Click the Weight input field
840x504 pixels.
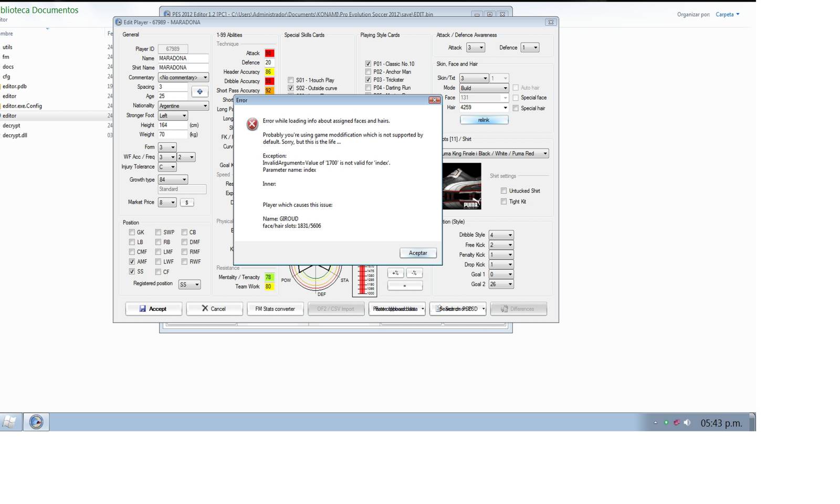[173, 134]
